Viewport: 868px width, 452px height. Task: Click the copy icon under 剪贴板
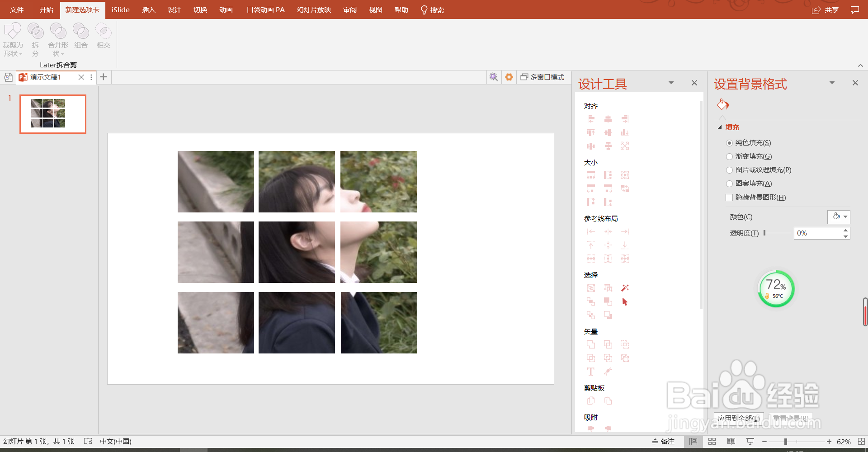click(x=591, y=401)
